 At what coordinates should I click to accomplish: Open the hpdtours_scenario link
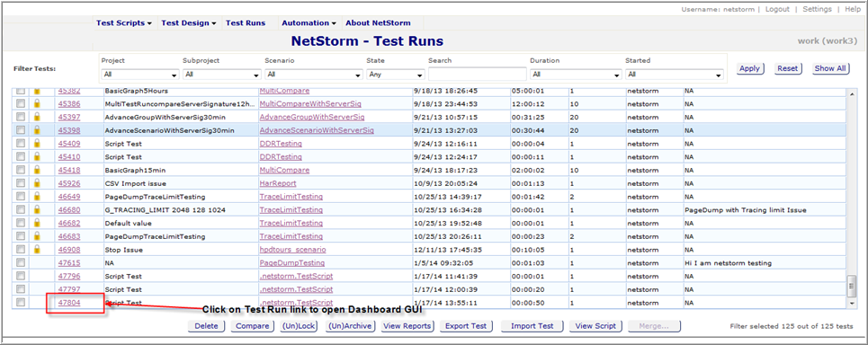293,250
